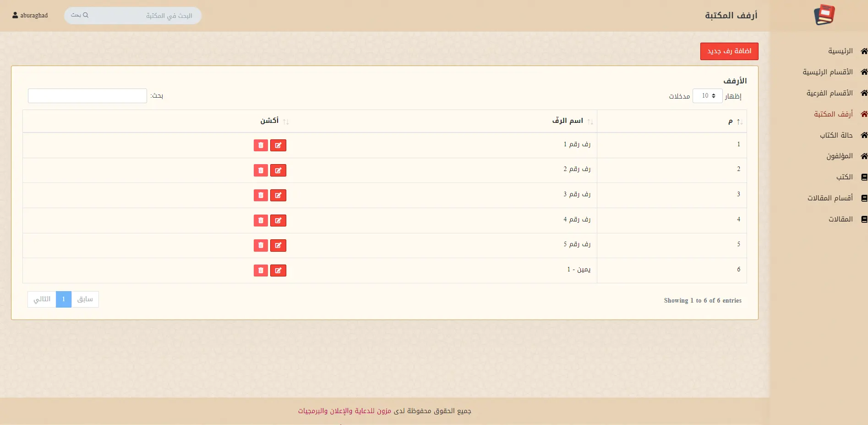Click the user icon beside aburaghad

(15, 15)
